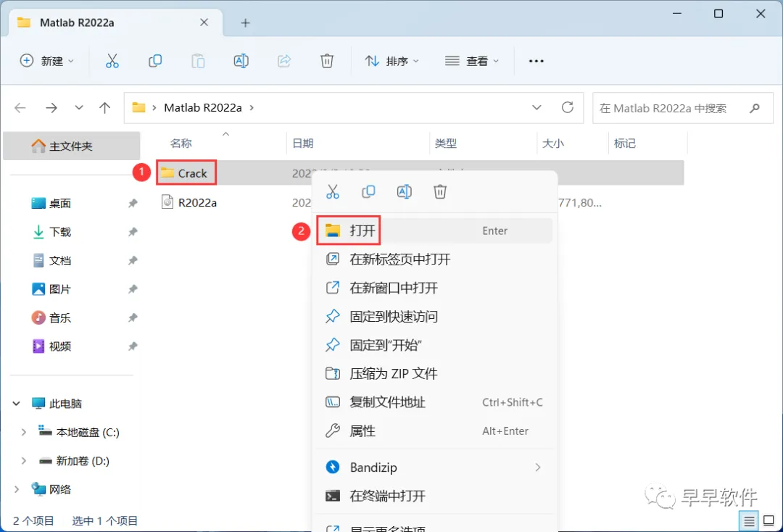
Task: Choose 压缩为 ZIP 文件
Action: 434,373
